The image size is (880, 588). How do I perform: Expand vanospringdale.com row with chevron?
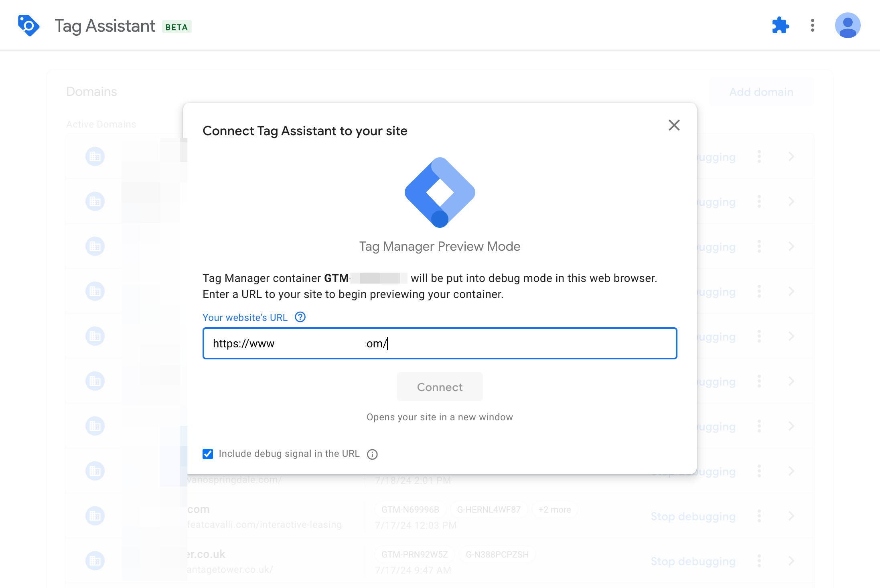(791, 471)
